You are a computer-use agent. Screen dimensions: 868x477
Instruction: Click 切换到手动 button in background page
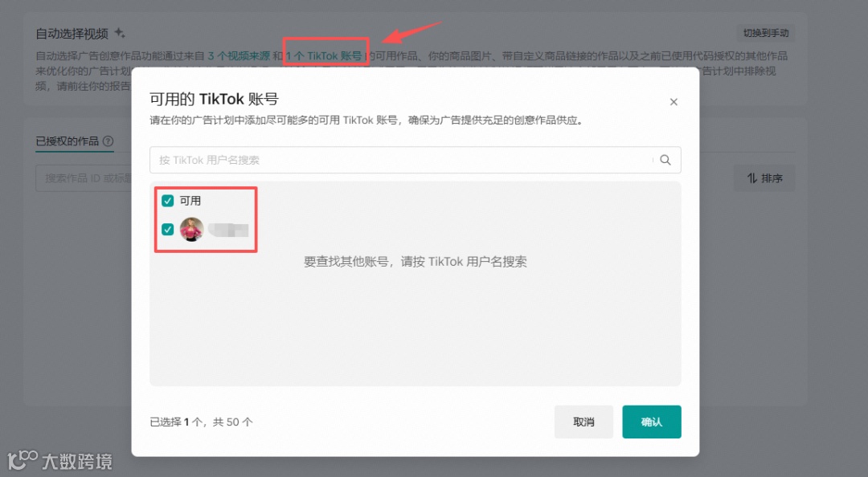[766, 33]
